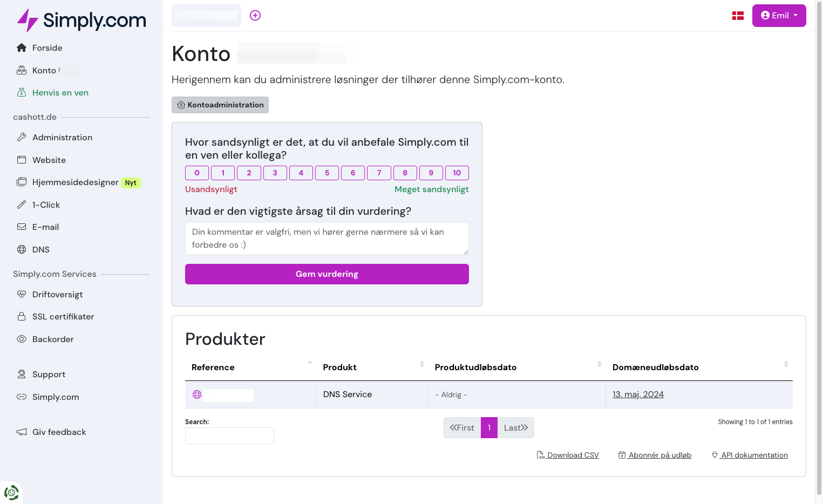This screenshot has width=823, height=504.
Task: Click the Kontoadministration button
Action: coord(220,105)
